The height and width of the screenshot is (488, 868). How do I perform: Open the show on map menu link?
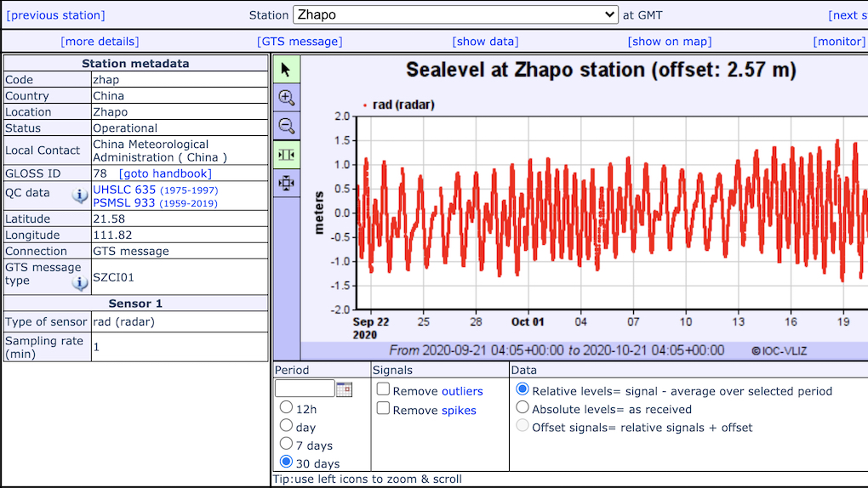pyautogui.click(x=670, y=42)
